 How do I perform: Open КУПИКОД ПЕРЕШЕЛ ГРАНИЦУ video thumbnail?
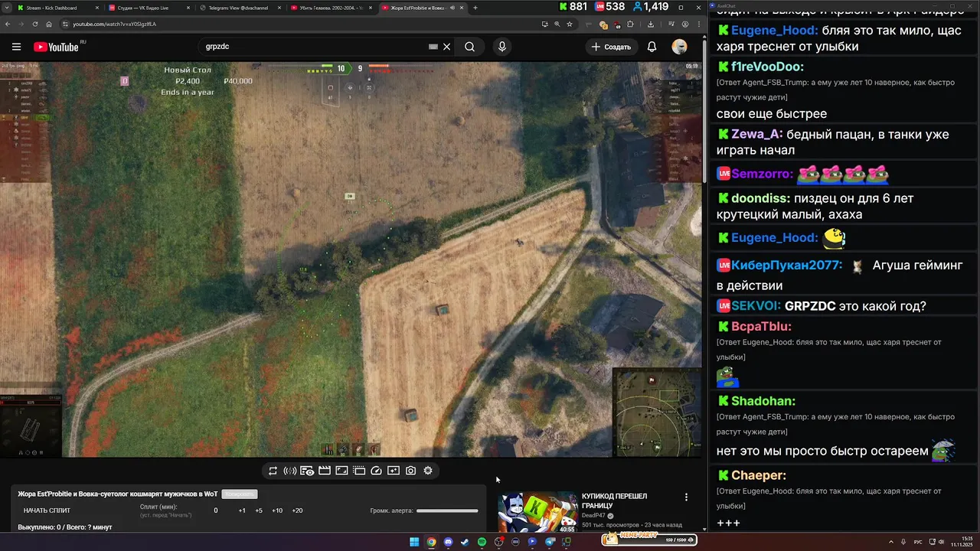[537, 512]
